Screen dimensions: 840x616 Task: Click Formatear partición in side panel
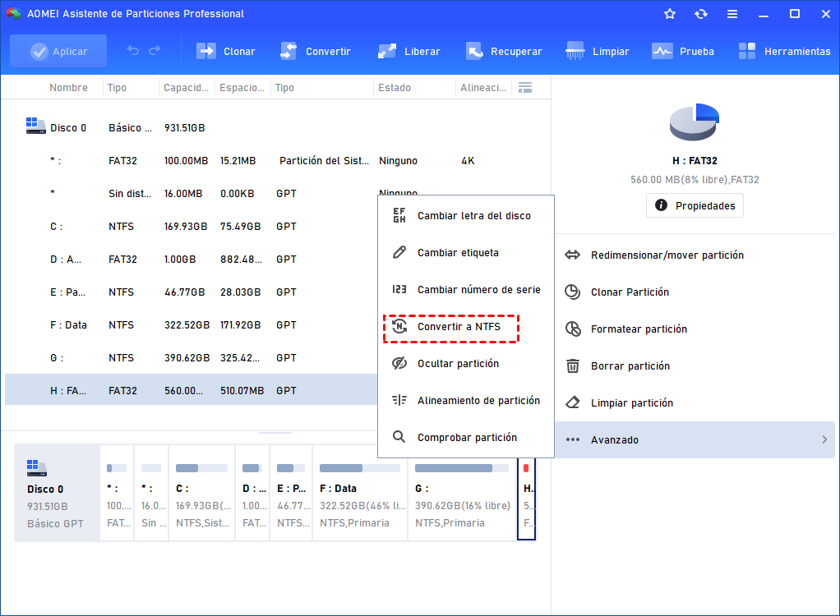pos(639,329)
